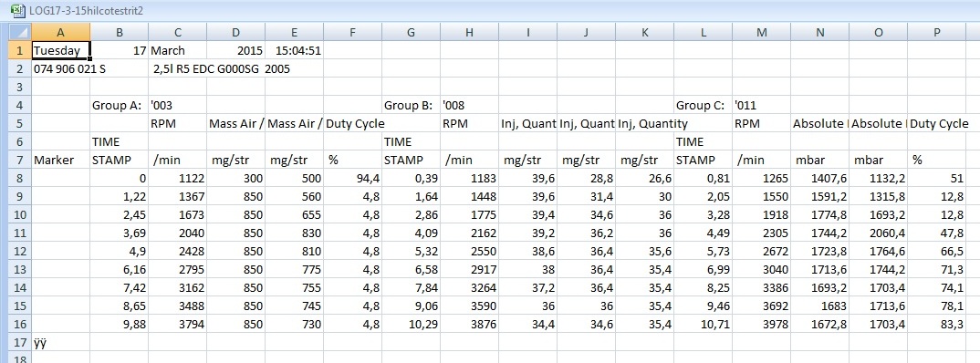Click cell with time 15:04:51
The height and width of the screenshot is (363, 980).
tap(295, 50)
